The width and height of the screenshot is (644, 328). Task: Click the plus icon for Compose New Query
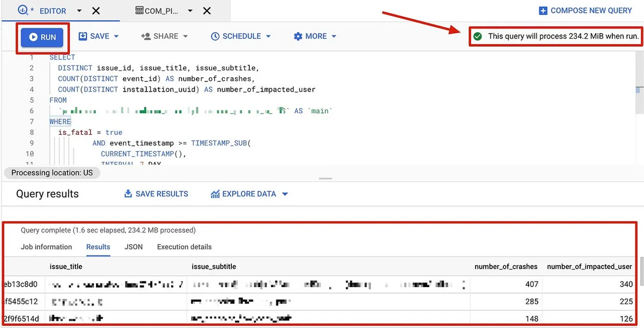tap(543, 11)
